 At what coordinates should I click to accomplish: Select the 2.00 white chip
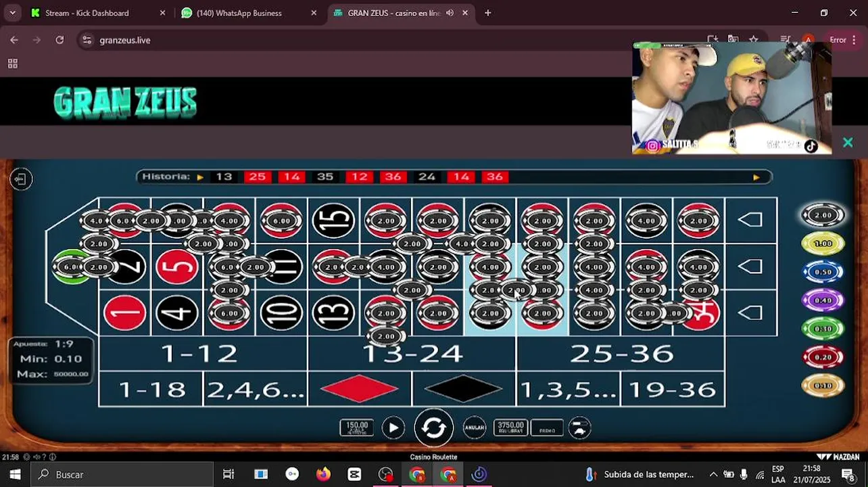(823, 216)
